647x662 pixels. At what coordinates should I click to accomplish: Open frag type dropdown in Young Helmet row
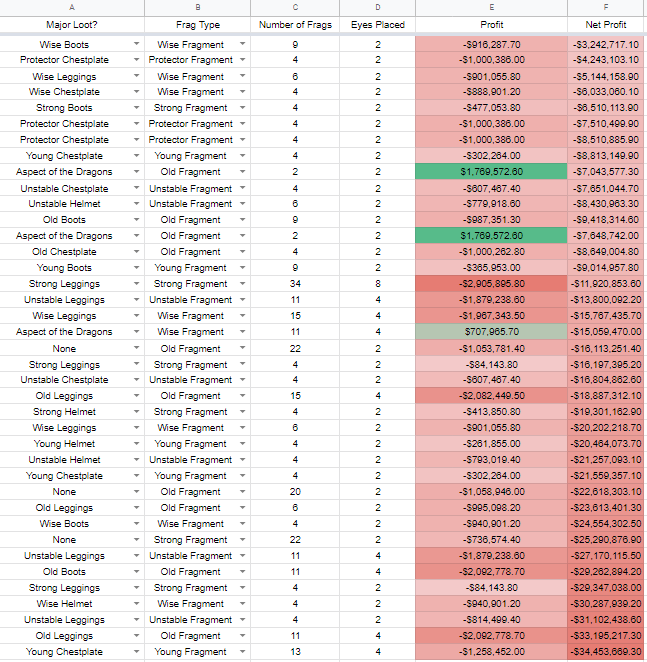pos(242,444)
